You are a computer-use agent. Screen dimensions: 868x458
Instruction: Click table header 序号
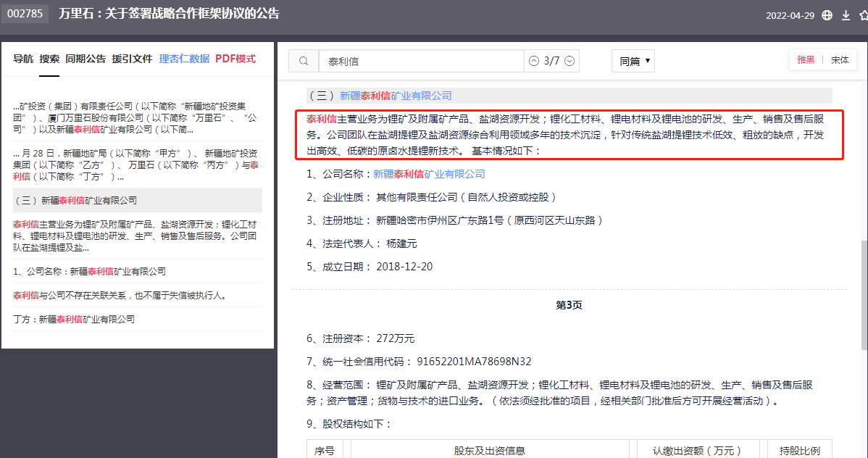pyautogui.click(x=325, y=451)
